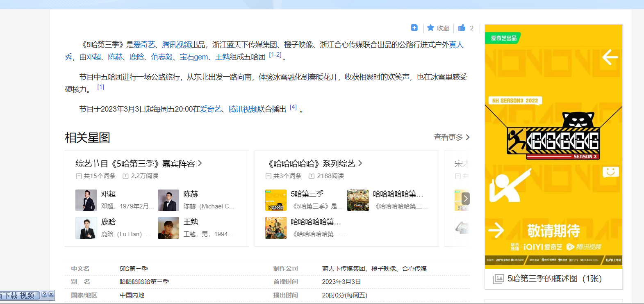
Task: Click the reference marker [4]
Action: point(293,107)
